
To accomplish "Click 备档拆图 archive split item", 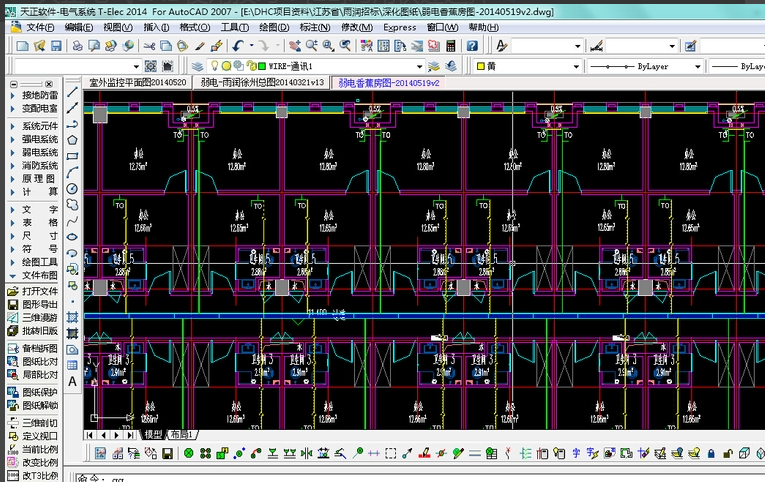I will pos(33,348).
